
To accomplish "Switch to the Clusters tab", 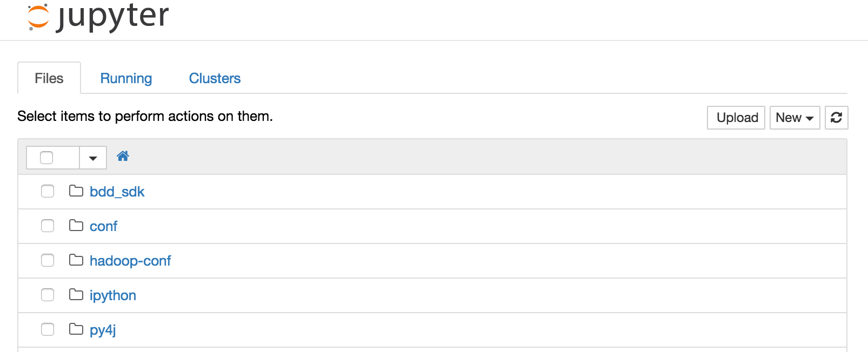I will coord(215,78).
